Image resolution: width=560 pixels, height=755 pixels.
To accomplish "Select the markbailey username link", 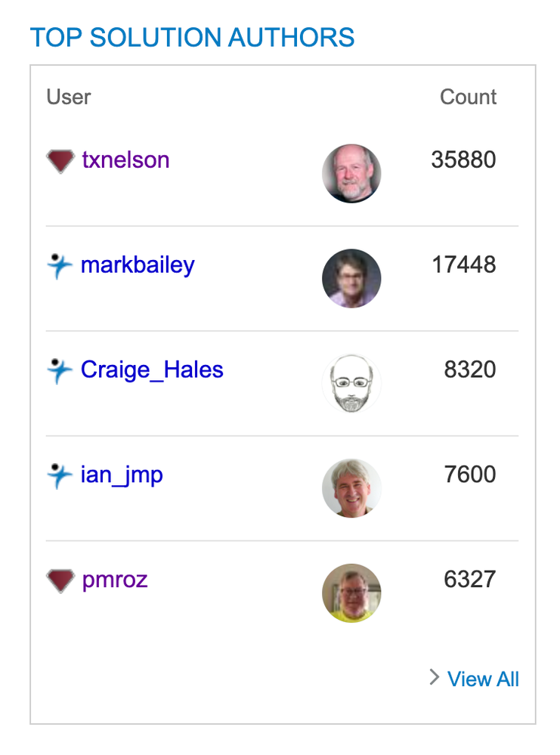I will click(138, 265).
